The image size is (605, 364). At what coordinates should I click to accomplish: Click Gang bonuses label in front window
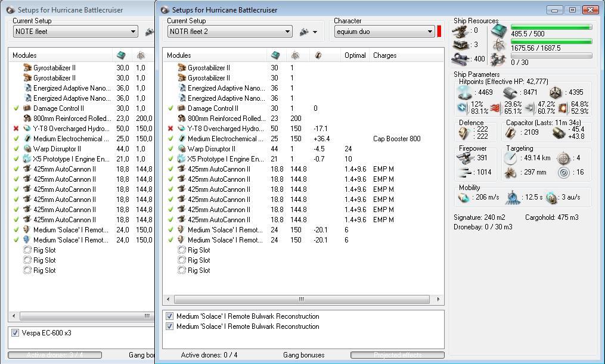[x=303, y=354]
